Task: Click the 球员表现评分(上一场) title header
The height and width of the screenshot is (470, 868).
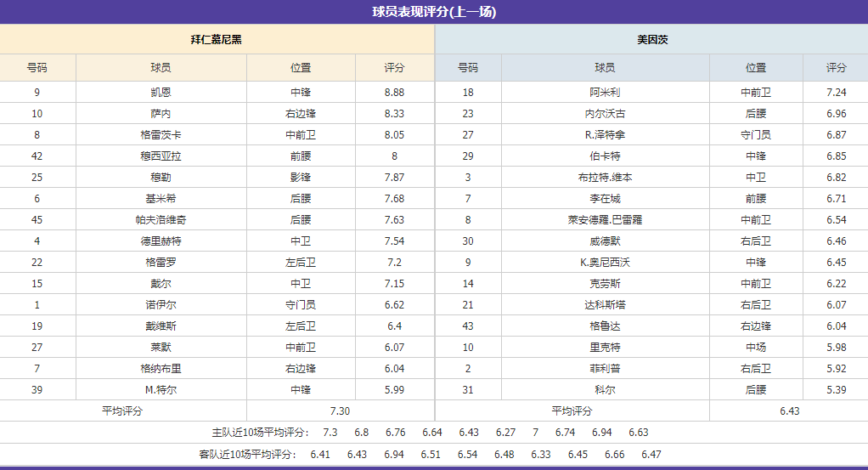Action: point(434,12)
